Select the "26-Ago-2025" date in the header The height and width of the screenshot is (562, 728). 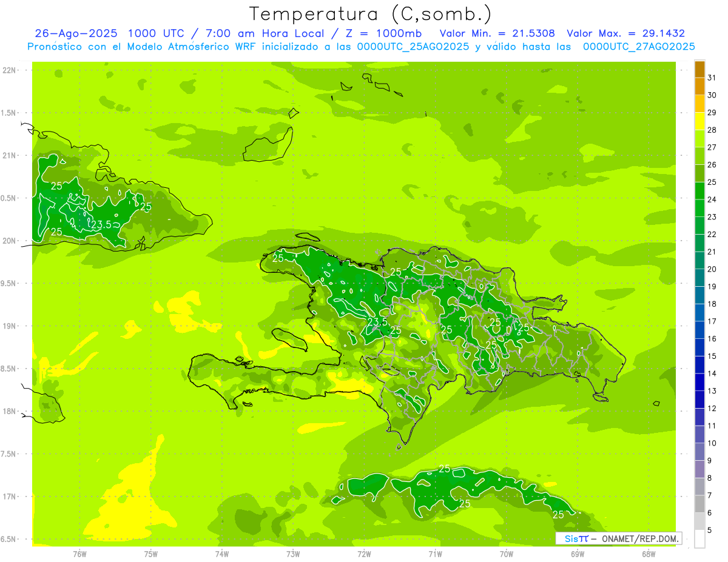(76, 33)
